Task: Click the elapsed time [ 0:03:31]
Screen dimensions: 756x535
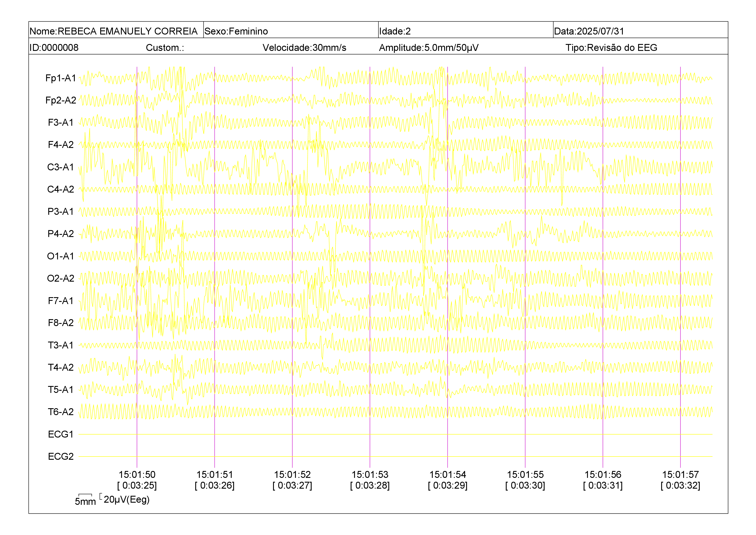Action: (x=603, y=486)
